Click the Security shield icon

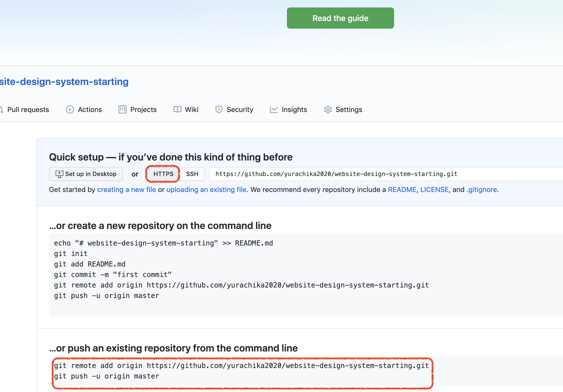click(219, 109)
